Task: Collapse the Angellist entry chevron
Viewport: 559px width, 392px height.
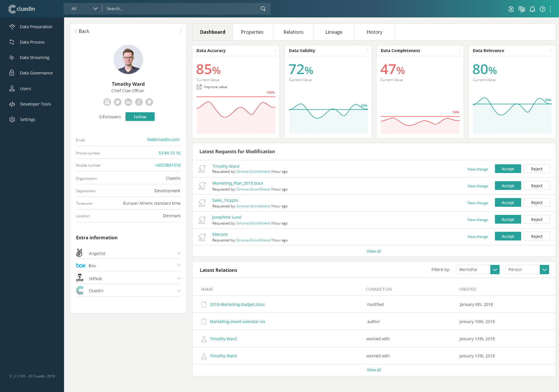Action: pos(179,253)
